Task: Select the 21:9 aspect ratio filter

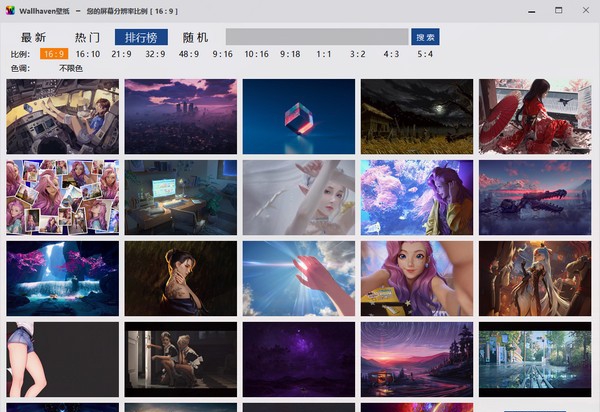Action: tap(121, 54)
